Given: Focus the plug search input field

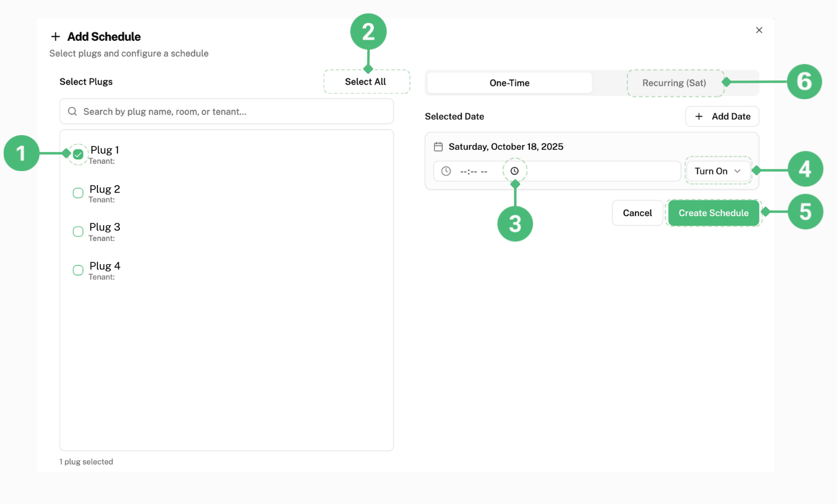Looking at the screenshot, I should click(231, 111).
